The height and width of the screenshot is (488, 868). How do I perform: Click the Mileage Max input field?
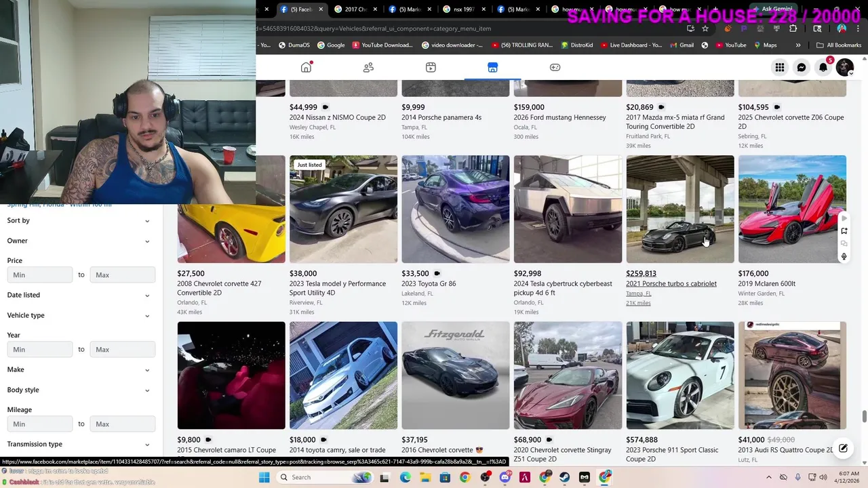tap(123, 424)
